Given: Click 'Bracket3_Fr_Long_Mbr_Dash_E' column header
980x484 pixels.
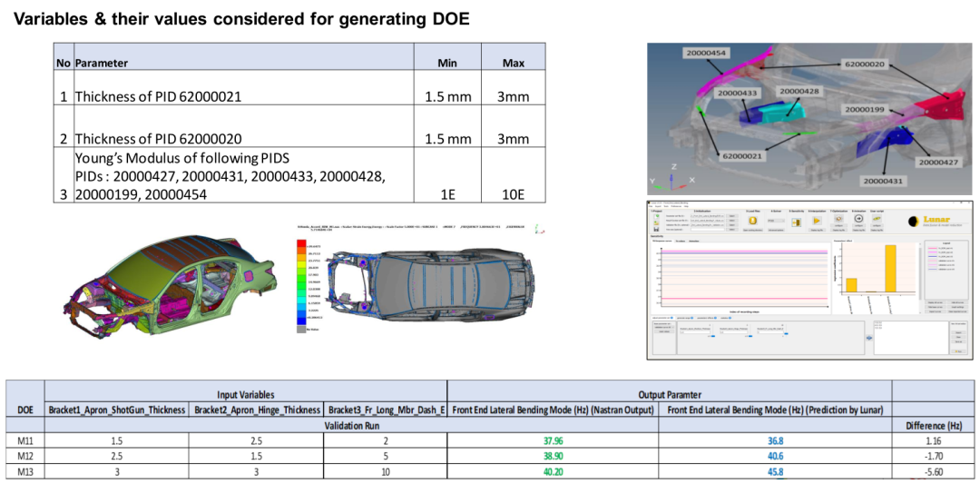Looking at the screenshot, I should click(x=385, y=410).
